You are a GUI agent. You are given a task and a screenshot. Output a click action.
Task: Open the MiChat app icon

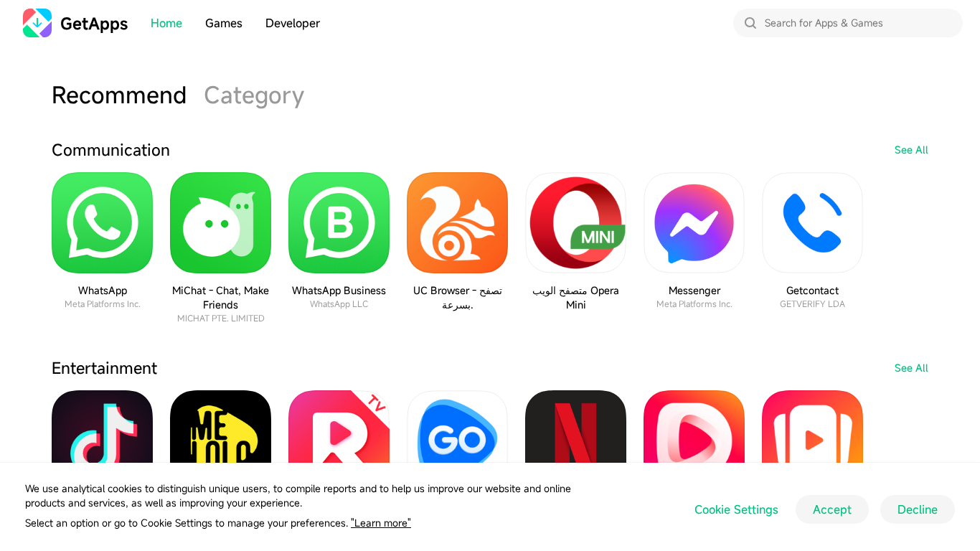click(220, 222)
